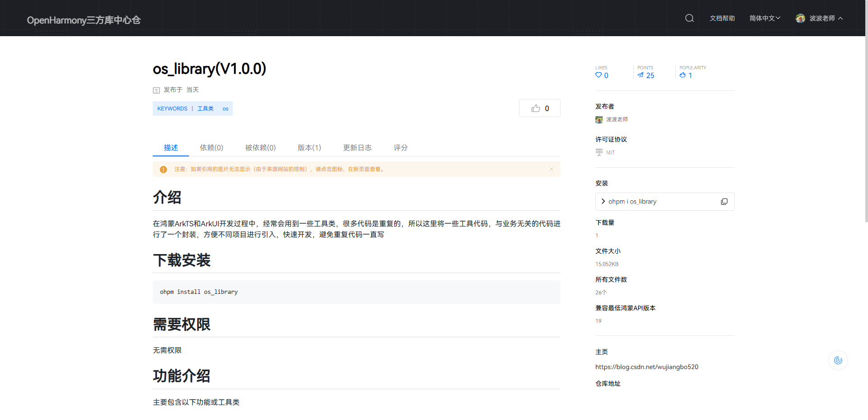Open the search icon in the top bar
Viewport: 868px width, 420px height.
click(x=689, y=18)
